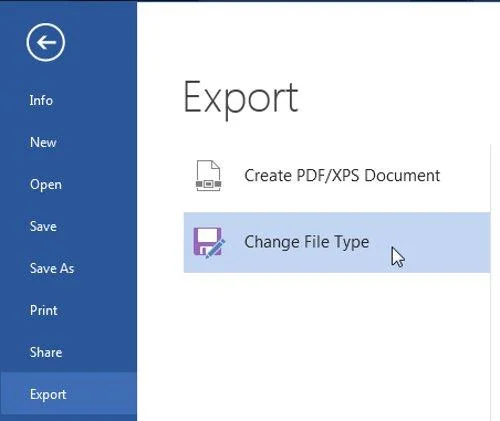Go to the Open page
The image size is (500, 421).
coord(46,184)
